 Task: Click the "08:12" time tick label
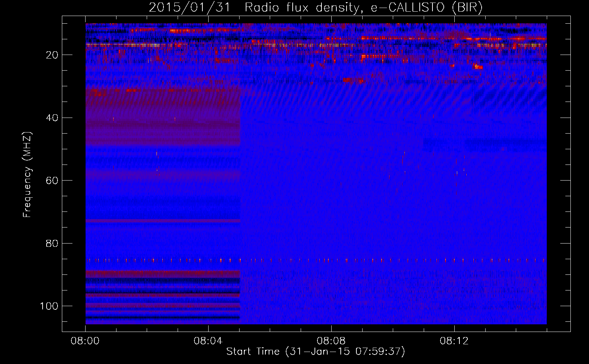(x=454, y=341)
